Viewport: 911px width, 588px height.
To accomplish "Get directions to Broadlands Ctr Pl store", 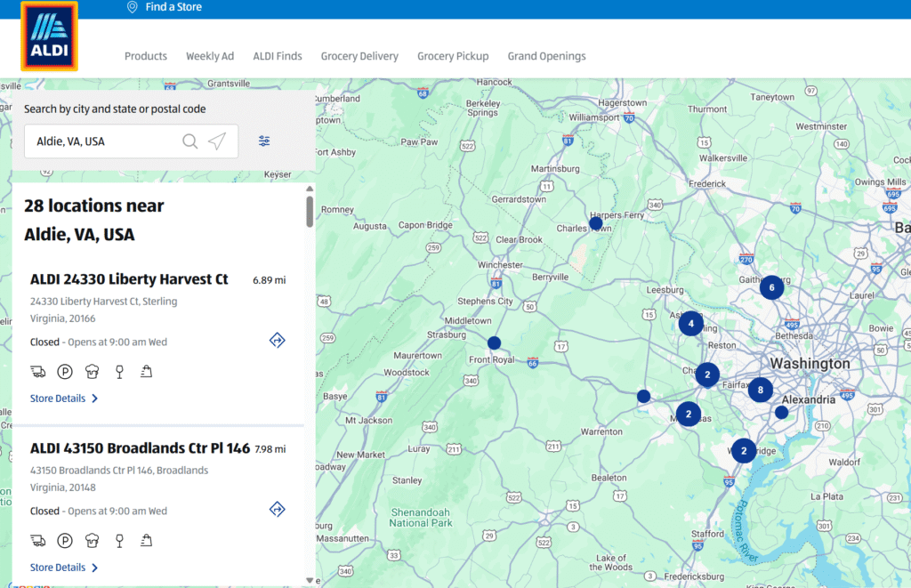I will coord(277,509).
